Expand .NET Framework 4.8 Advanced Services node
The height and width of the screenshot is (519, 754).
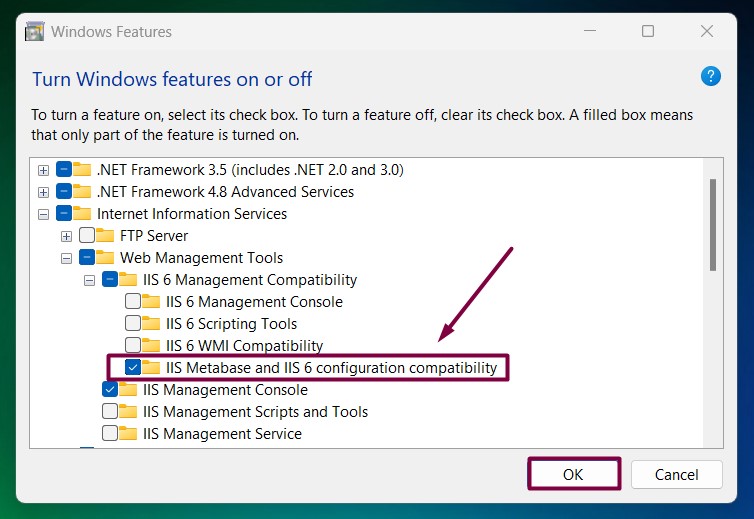(43, 192)
